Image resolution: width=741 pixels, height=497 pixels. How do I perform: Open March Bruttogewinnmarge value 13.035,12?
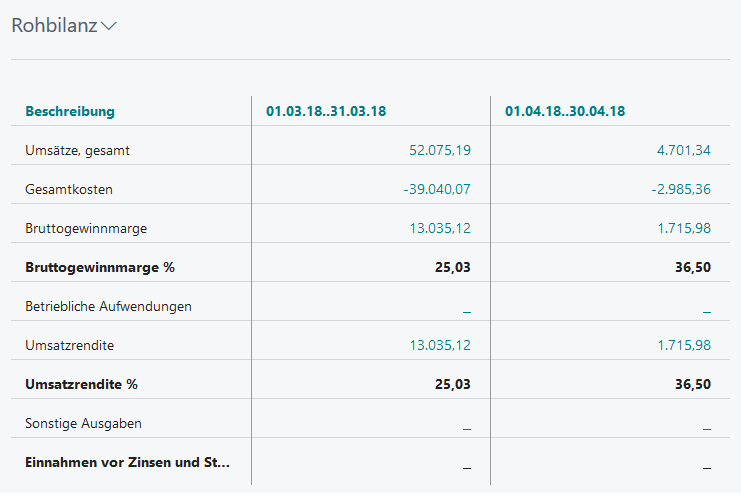440,229
